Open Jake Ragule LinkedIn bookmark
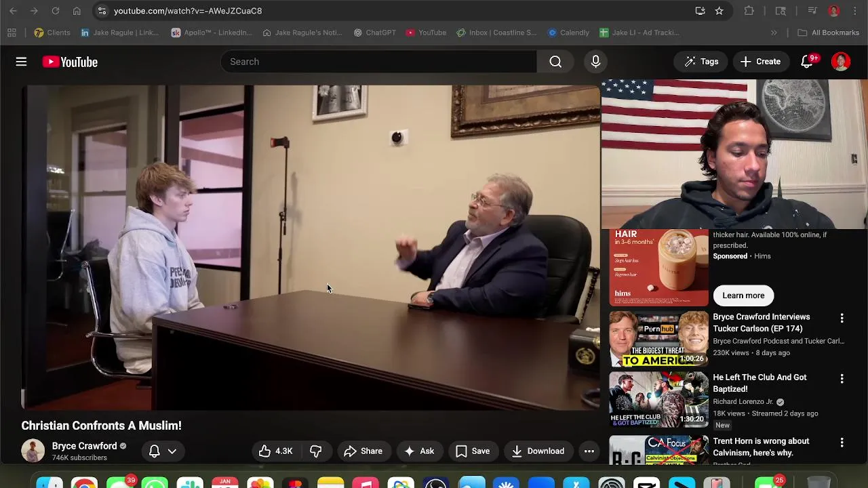Viewport: 868px width, 488px height. coord(119,33)
